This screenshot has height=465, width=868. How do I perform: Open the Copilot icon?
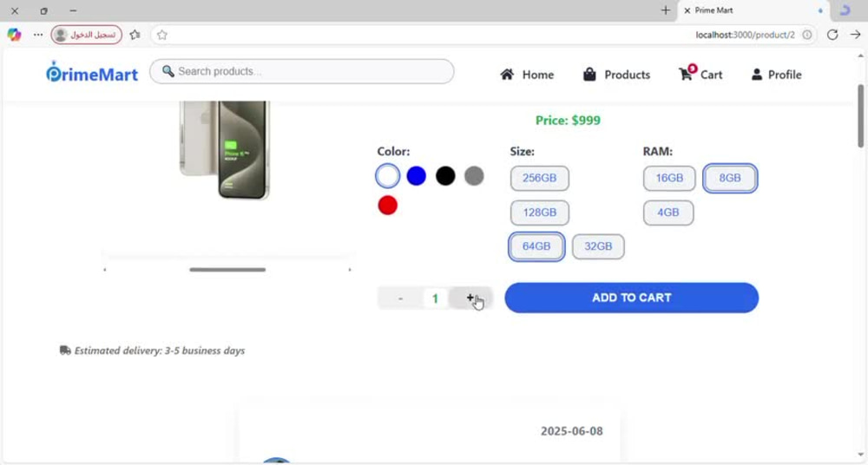coord(14,35)
